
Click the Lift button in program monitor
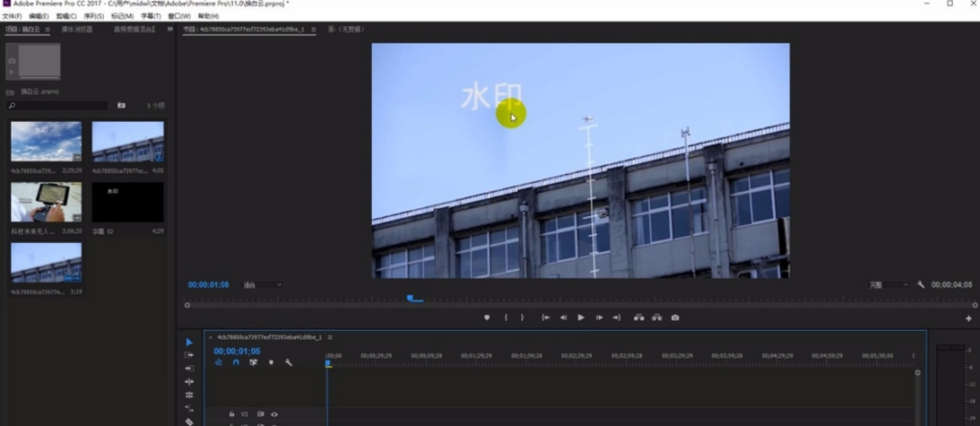[638, 317]
